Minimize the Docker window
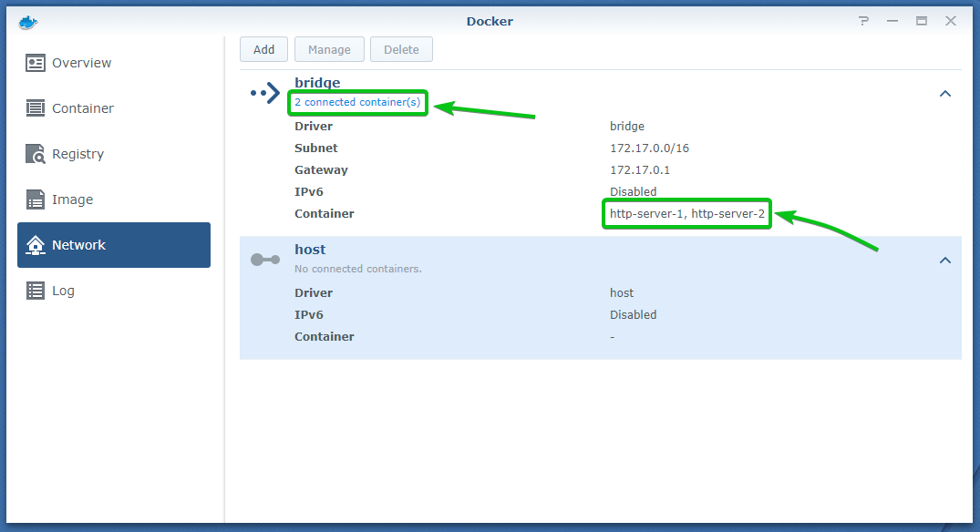This screenshot has height=532, width=980. coord(892,21)
